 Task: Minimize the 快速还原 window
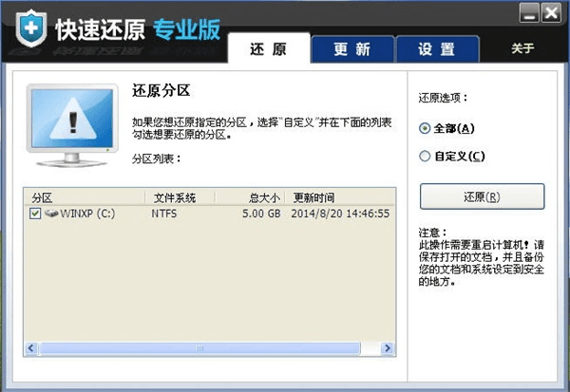(529, 13)
